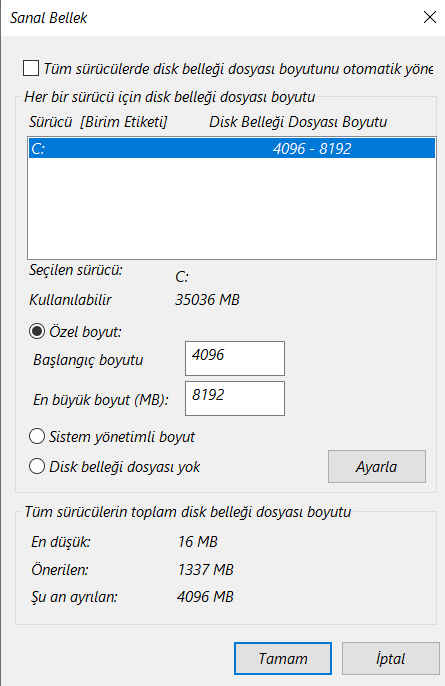Select the C: drive row
This screenshot has width=445, height=686.
(x=232, y=148)
